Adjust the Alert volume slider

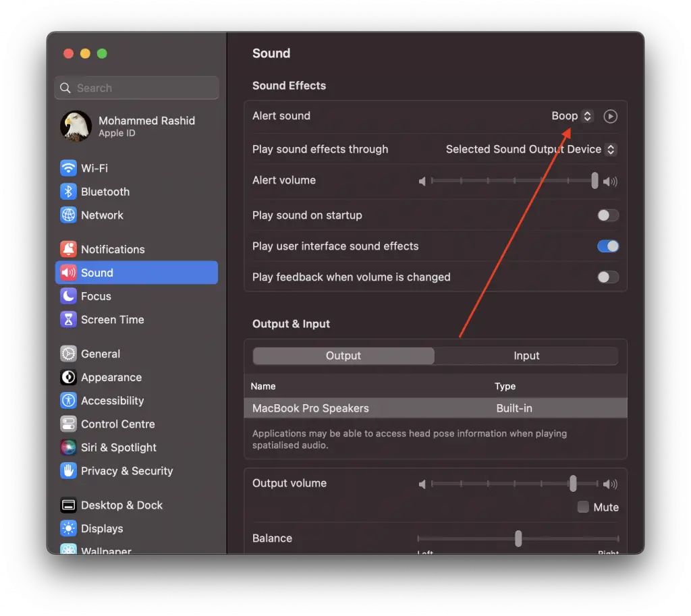(595, 181)
